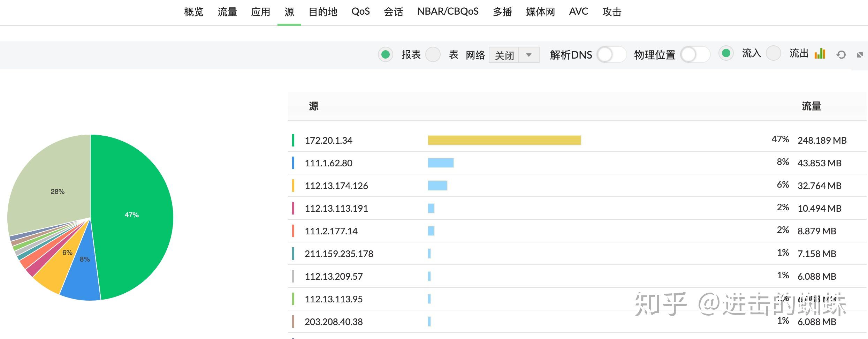Click the 8% value in the table
Image resolution: width=868 pixels, height=339 pixels.
point(783,162)
